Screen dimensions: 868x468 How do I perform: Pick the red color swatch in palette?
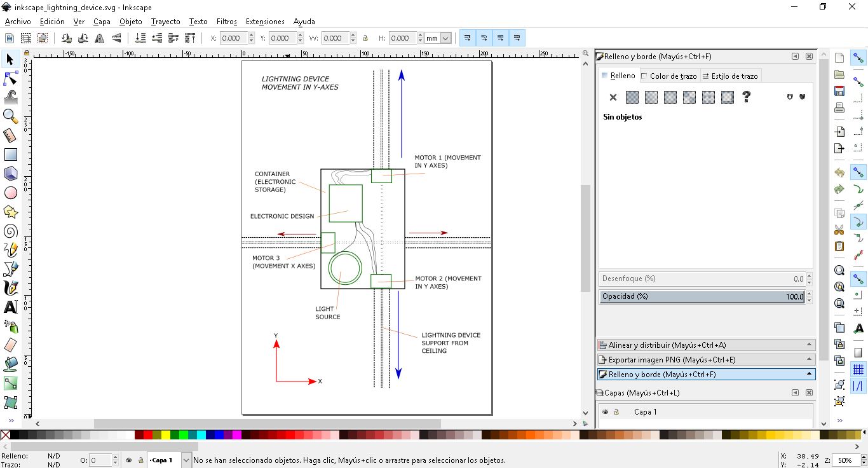pyautogui.click(x=148, y=436)
